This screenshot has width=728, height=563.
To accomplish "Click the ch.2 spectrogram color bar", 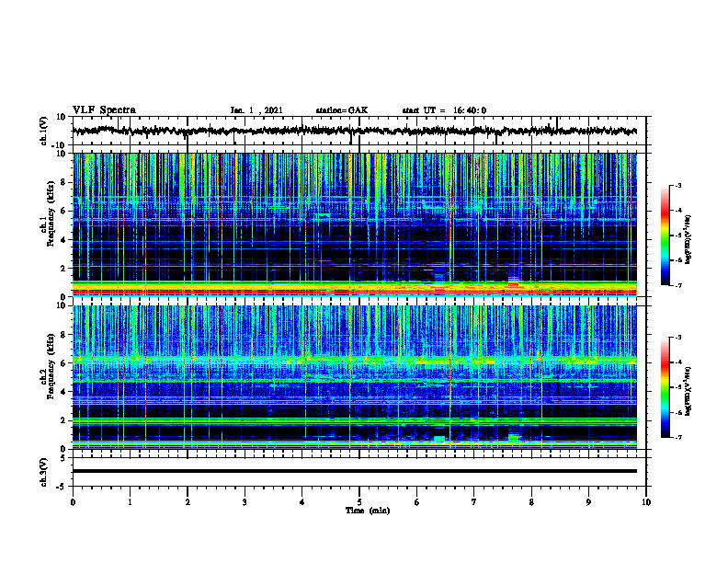I will (665, 387).
